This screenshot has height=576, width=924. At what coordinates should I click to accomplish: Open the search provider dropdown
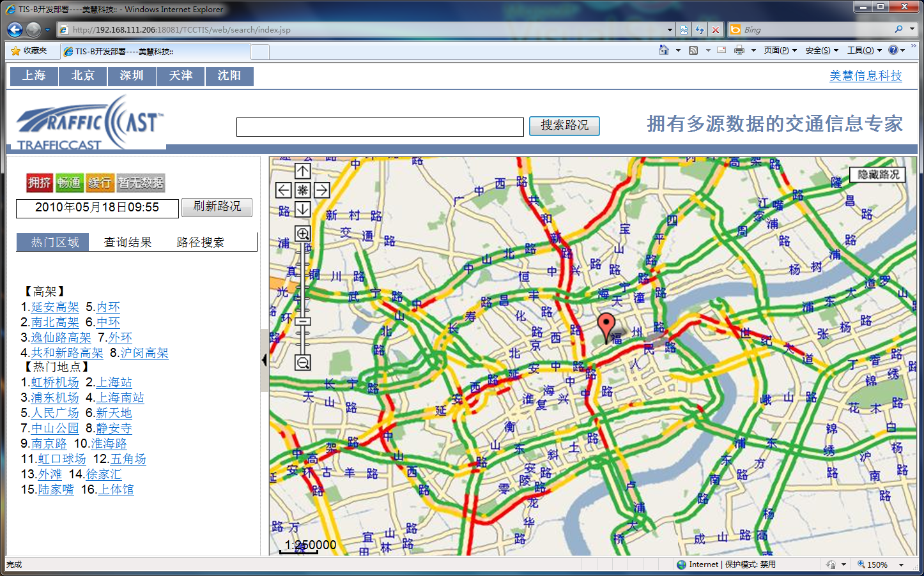pyautogui.click(x=912, y=29)
